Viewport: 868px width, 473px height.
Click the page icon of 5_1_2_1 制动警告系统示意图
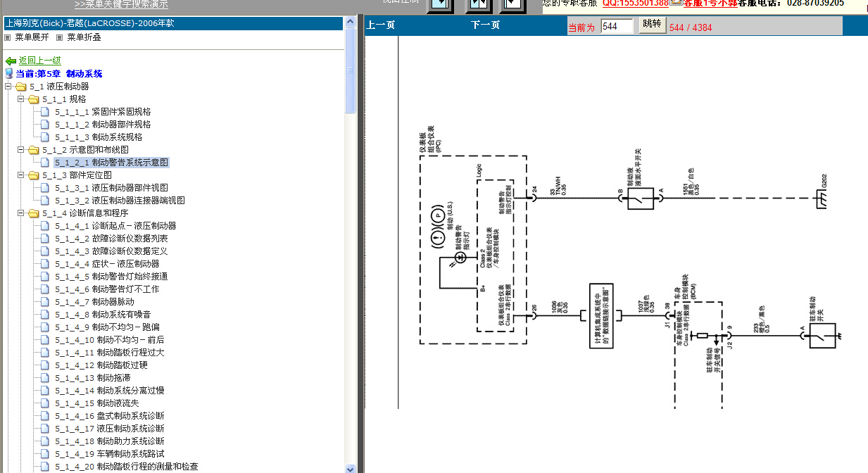[x=46, y=163]
